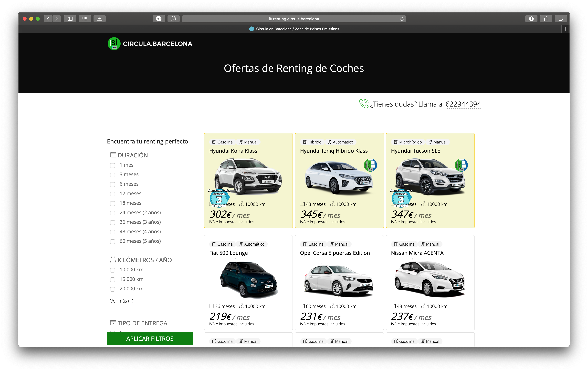
Task: Add a new tab with plus button
Action: [x=565, y=29]
